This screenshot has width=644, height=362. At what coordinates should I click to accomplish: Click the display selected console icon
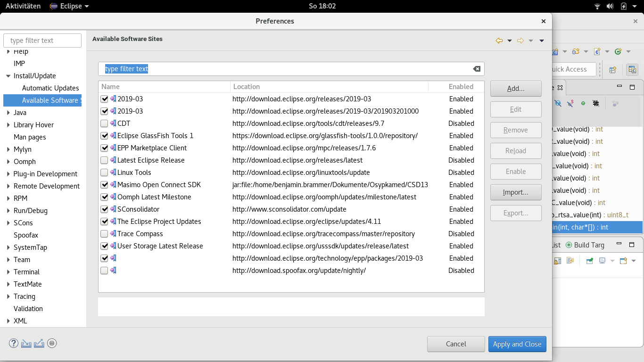coord(602,261)
